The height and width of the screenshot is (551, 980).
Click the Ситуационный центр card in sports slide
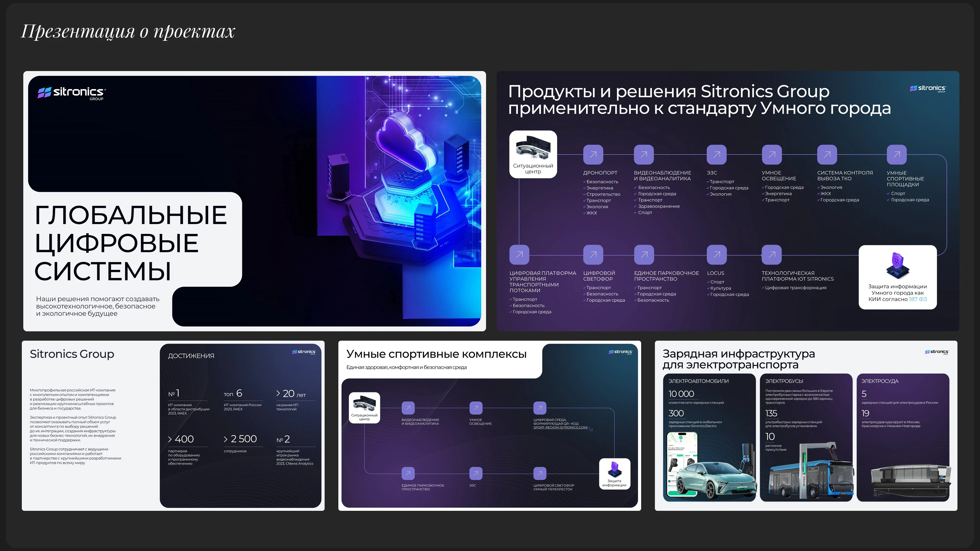364,408
